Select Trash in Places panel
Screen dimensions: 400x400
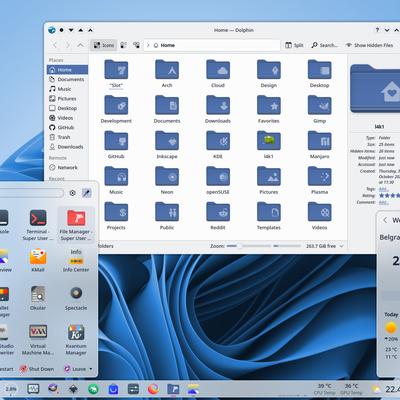tap(67, 137)
